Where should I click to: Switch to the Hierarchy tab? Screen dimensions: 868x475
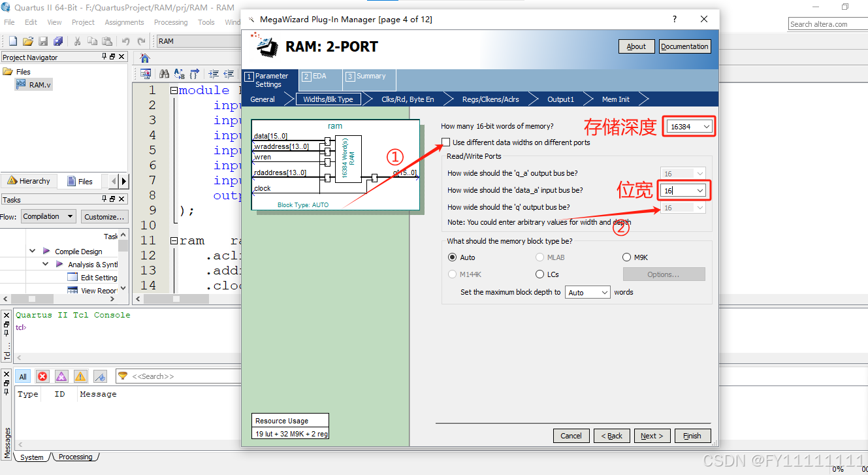[29, 181]
